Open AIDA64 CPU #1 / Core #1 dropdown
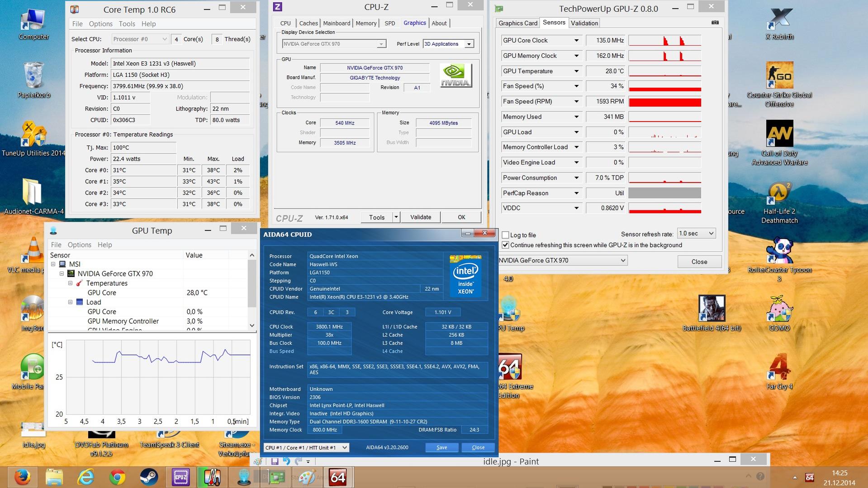Image resolution: width=868 pixels, height=488 pixels. pyautogui.click(x=306, y=448)
